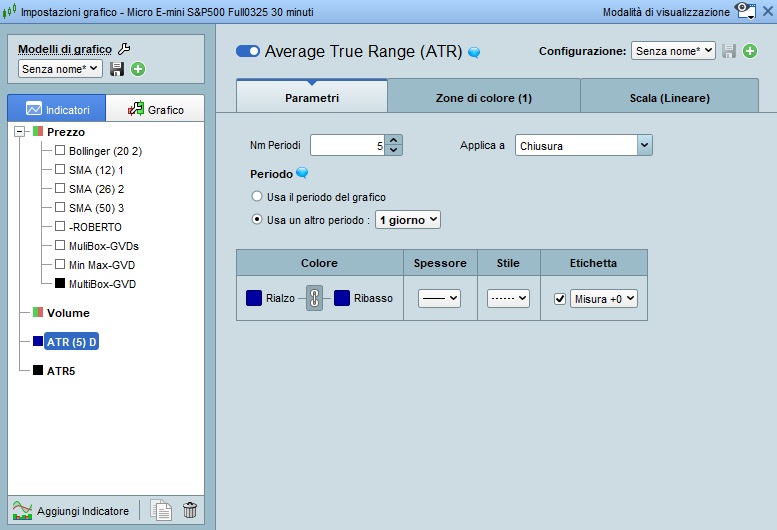Viewport: 777px width, 530px height.
Task: Select 'Usa il periodo del grafico' option
Action: coord(258,197)
